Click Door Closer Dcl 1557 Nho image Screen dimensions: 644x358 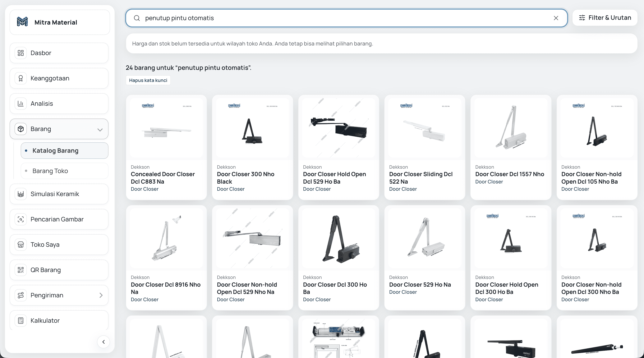511,128
